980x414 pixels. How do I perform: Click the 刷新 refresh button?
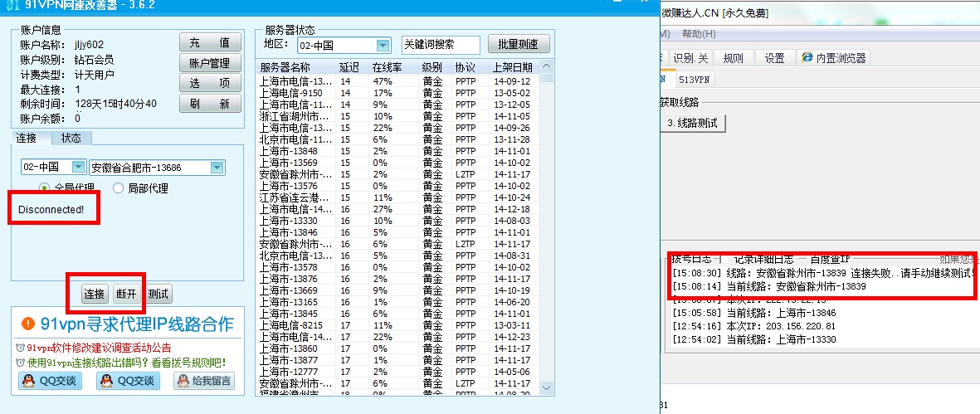click(210, 105)
